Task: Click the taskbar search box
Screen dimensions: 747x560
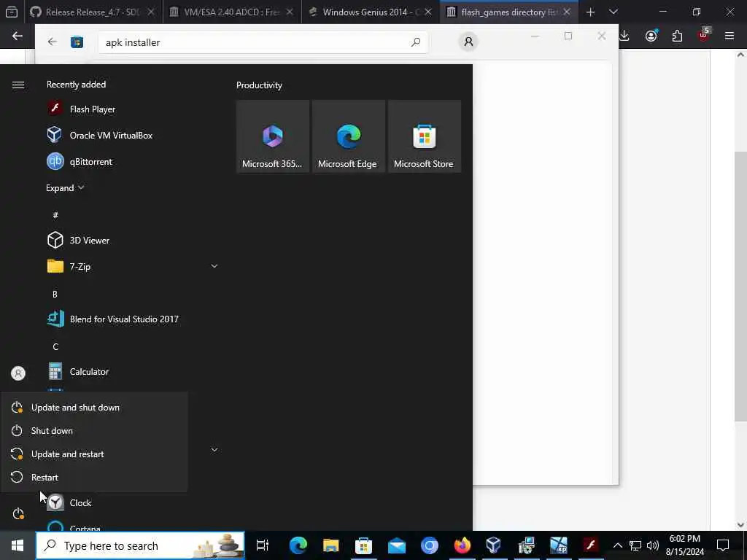Action: [140, 545]
